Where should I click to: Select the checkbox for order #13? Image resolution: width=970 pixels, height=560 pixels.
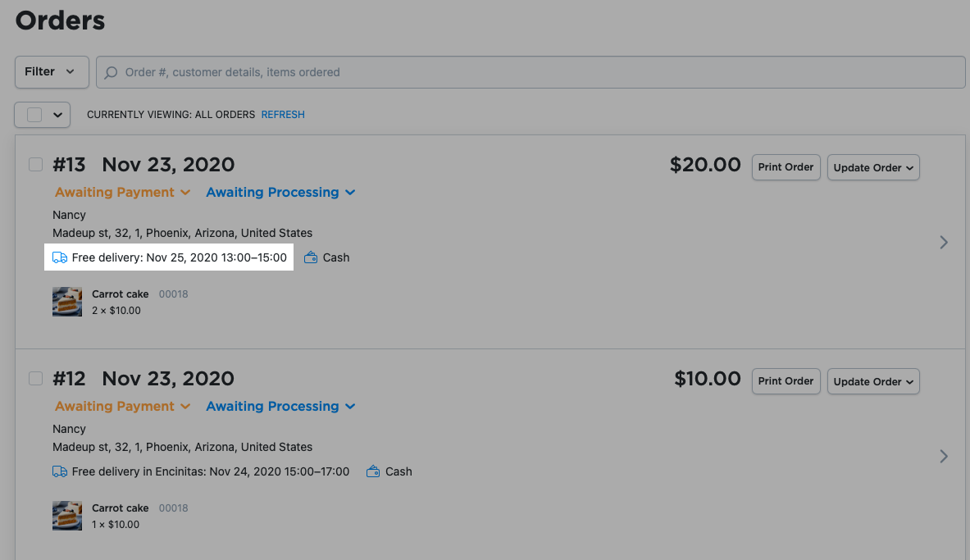[x=36, y=164]
